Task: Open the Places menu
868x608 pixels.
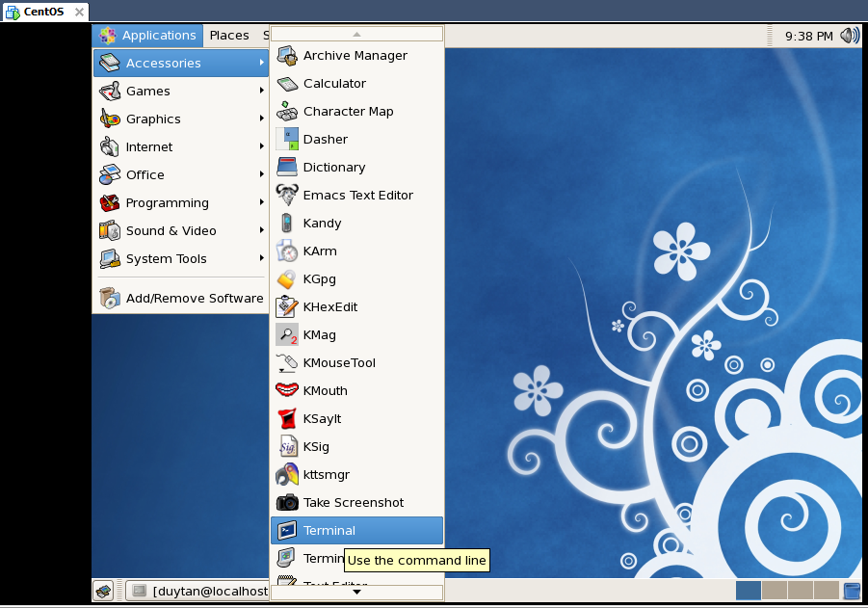Action: pos(229,36)
